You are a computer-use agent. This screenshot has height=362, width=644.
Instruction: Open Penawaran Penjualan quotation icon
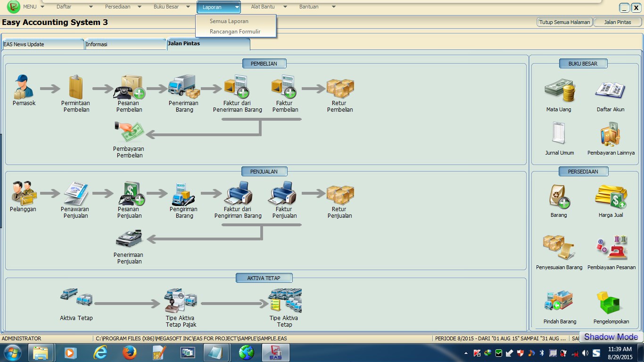pyautogui.click(x=75, y=193)
